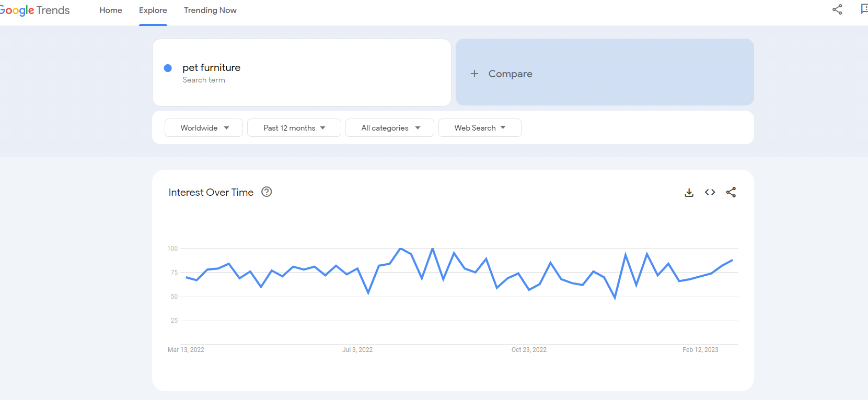
Task: Open the Web Search type dropdown
Action: [x=480, y=128]
